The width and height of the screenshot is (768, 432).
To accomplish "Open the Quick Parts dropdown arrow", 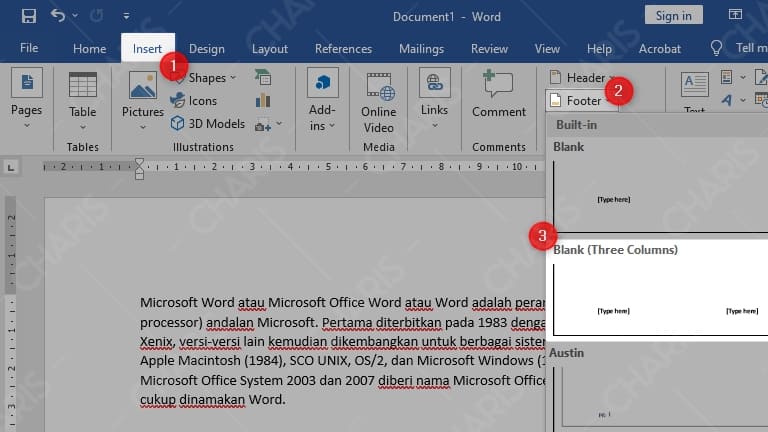I will tap(743, 77).
